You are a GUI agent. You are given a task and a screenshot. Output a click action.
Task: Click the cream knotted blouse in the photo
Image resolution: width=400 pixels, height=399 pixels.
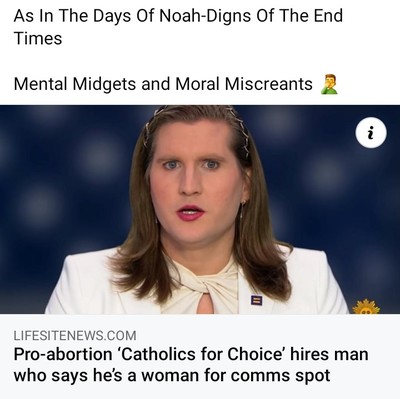coord(209,287)
